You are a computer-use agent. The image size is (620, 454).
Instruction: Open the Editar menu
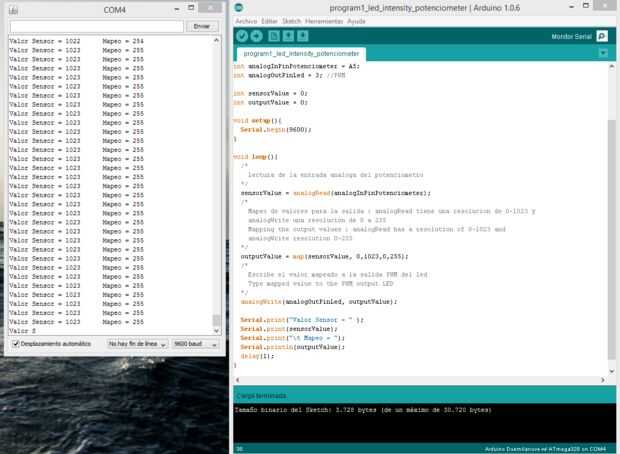(269, 21)
